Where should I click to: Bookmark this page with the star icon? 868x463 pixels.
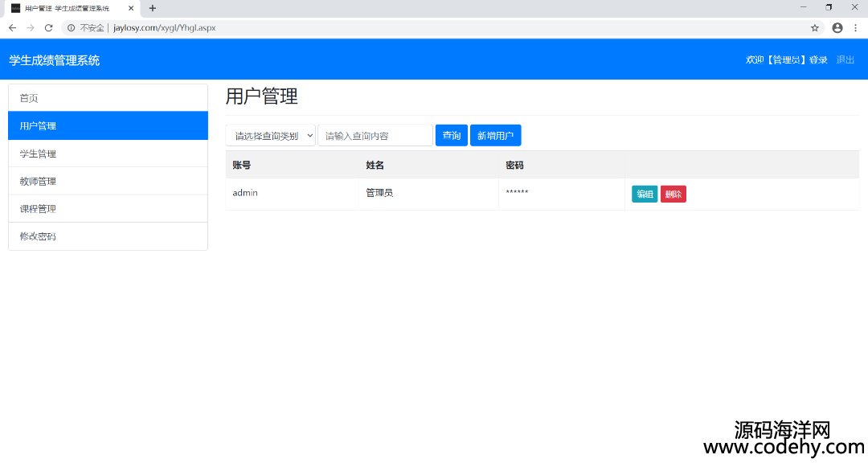click(x=814, y=27)
